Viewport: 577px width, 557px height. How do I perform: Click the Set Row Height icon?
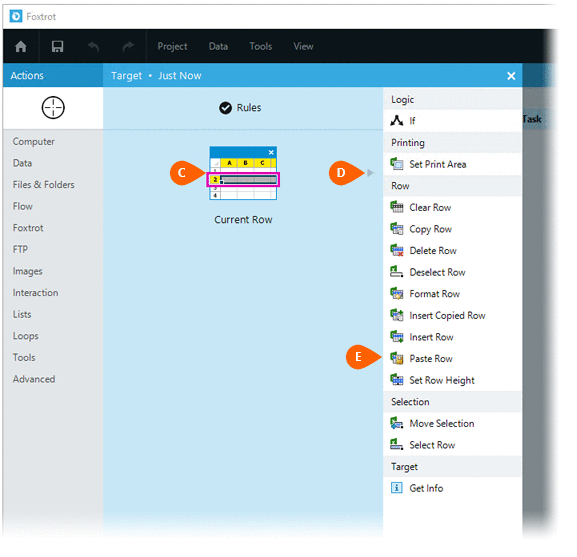point(397,380)
